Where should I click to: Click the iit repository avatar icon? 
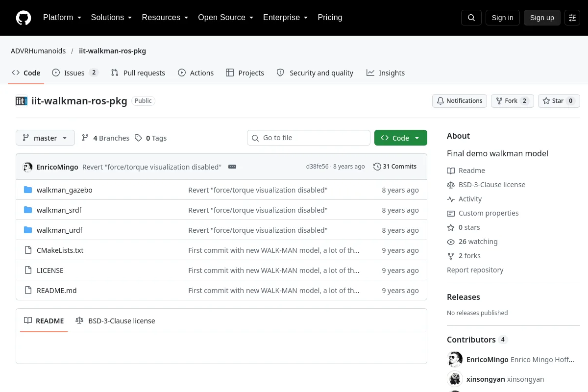(22, 101)
